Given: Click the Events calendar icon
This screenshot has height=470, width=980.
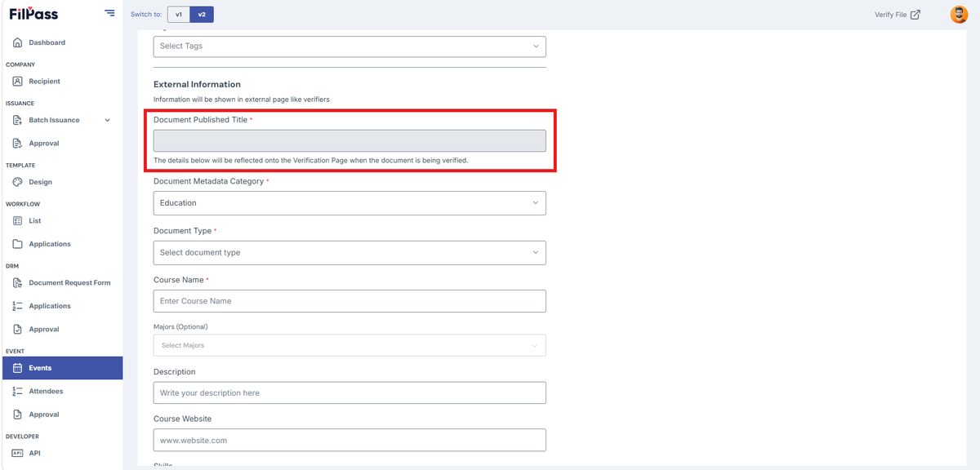Looking at the screenshot, I should click(18, 368).
